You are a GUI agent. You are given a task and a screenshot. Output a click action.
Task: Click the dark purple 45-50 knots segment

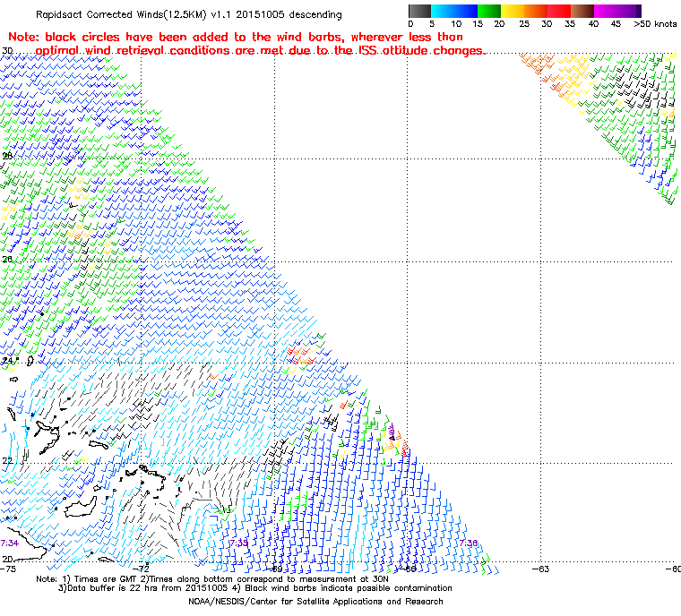629,11
